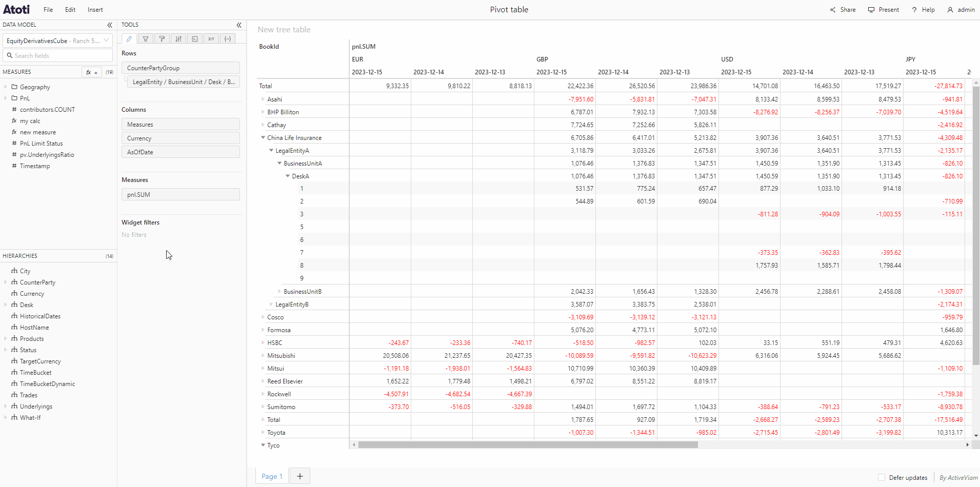
Task: Click the GBP column header
Action: click(542, 59)
